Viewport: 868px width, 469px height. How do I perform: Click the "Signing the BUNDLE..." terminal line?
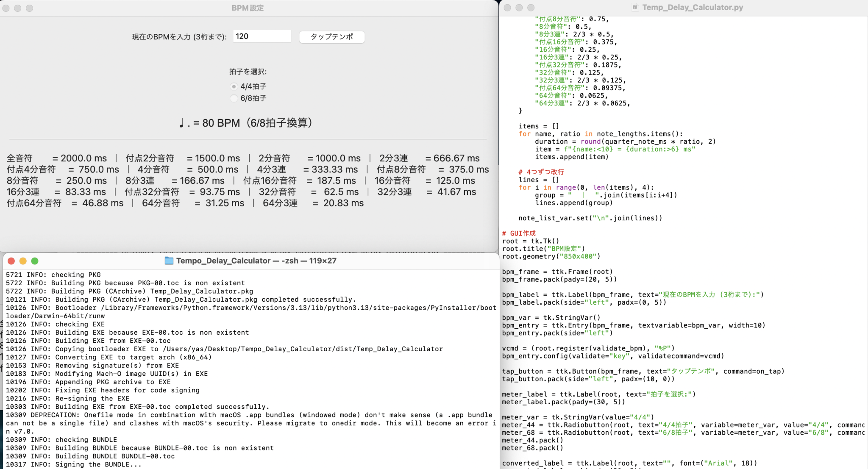pyautogui.click(x=98, y=464)
